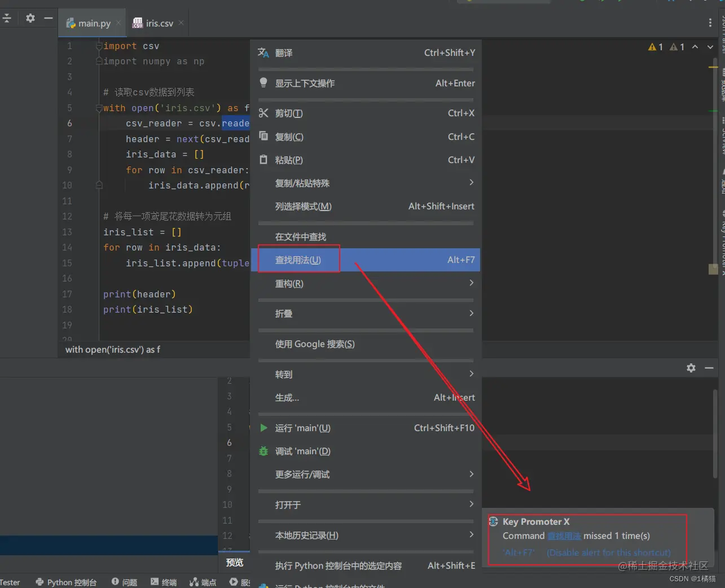
Task: Expand the 复制/粘贴特殊 submenu
Action: click(471, 182)
